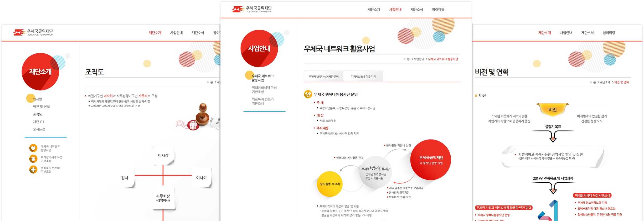Viewport: 644px width, 221px height.
Task: Click 재단소개 in right window breadcrumb
Action: 605,82
